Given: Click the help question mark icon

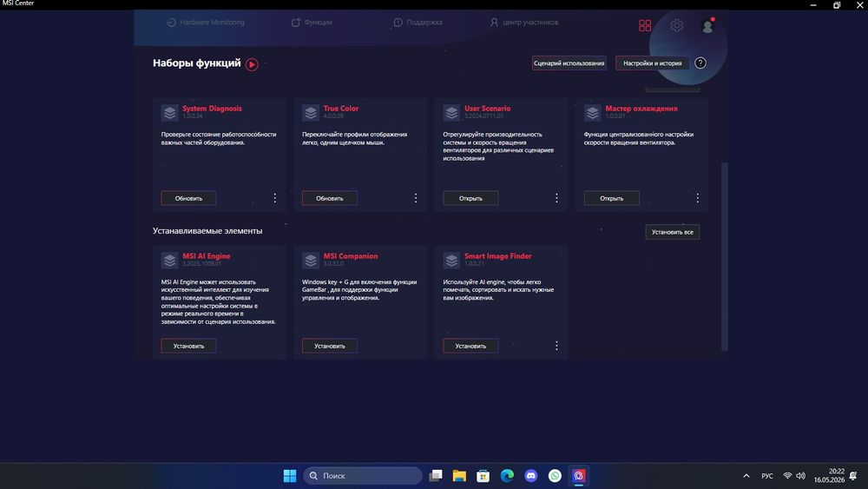Looking at the screenshot, I should (700, 63).
